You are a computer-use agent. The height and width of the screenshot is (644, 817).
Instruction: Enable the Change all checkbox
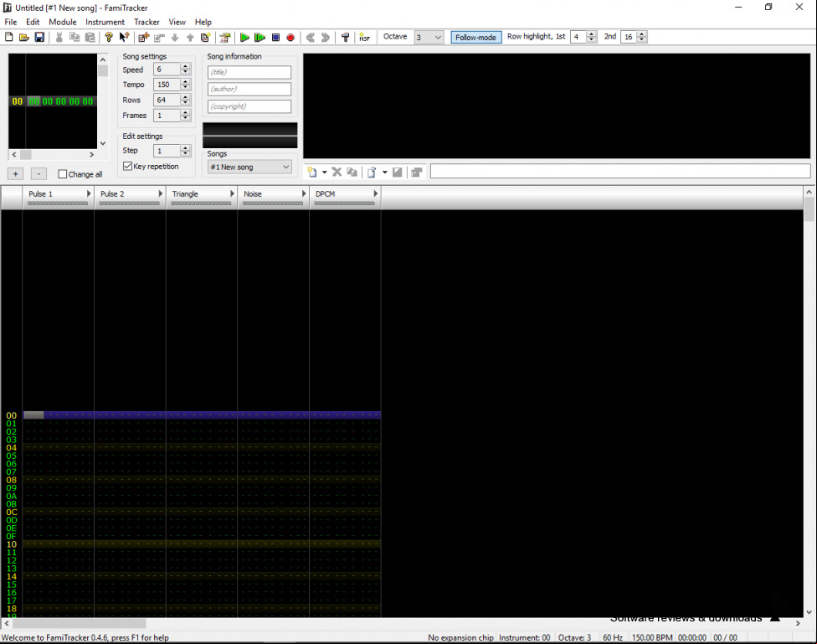coord(63,174)
